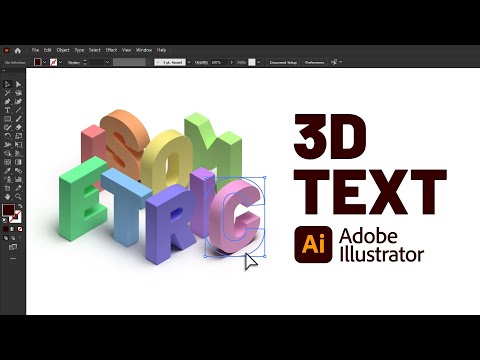Switch to Gradient fill mode button
The image size is (480, 360).
pos(13,229)
